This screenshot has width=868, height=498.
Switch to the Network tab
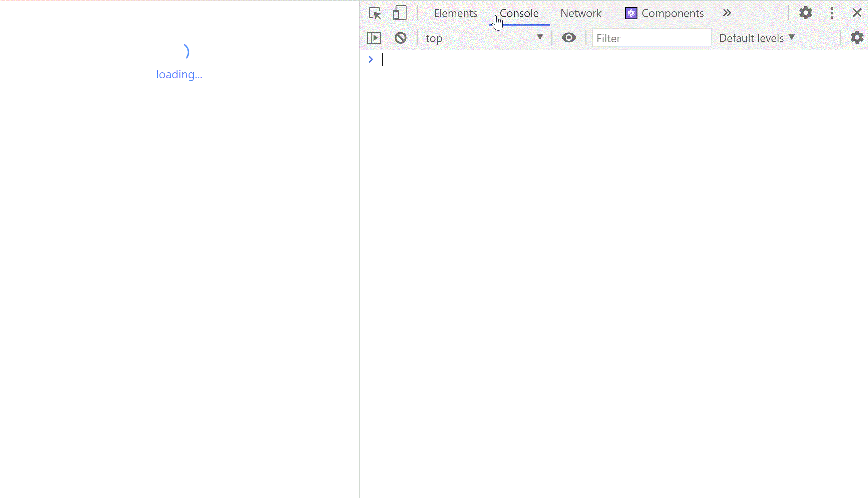580,13
